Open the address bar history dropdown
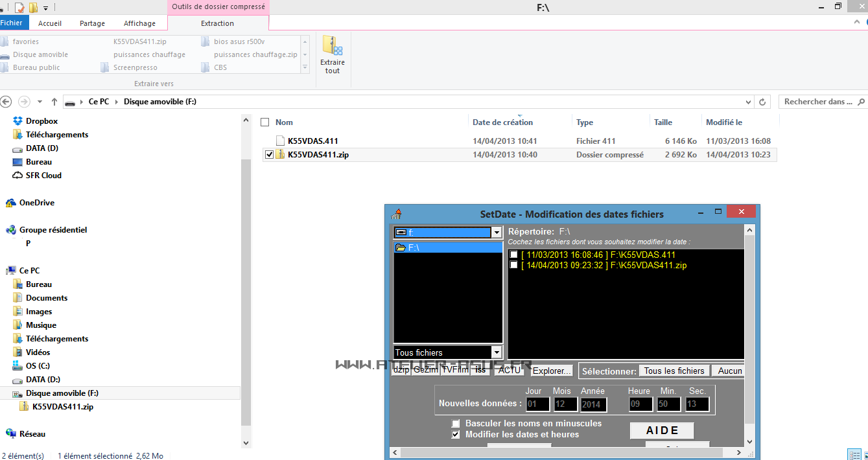 (749, 102)
